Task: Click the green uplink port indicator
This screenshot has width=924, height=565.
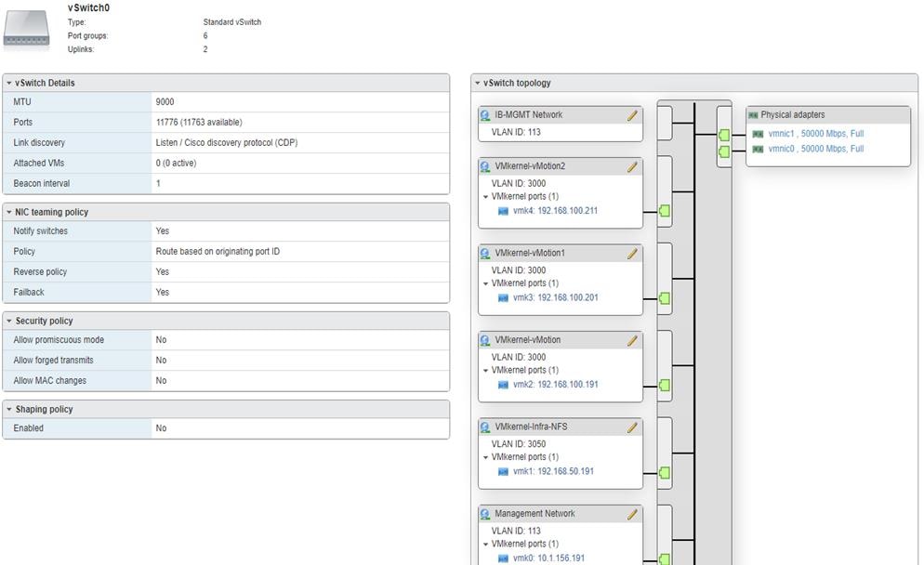Action: (x=722, y=135)
